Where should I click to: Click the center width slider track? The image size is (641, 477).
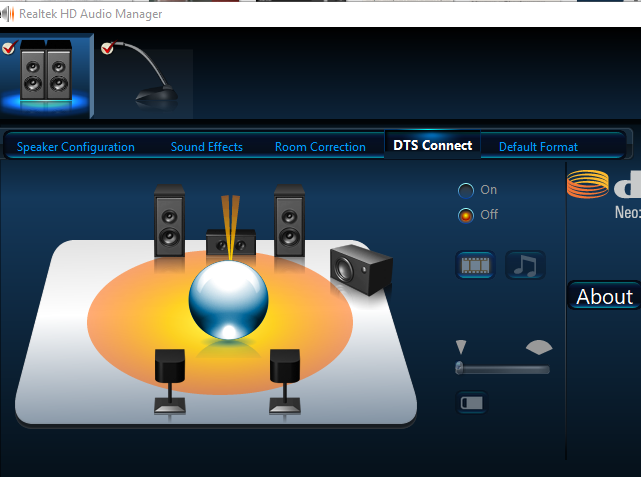coord(503,370)
